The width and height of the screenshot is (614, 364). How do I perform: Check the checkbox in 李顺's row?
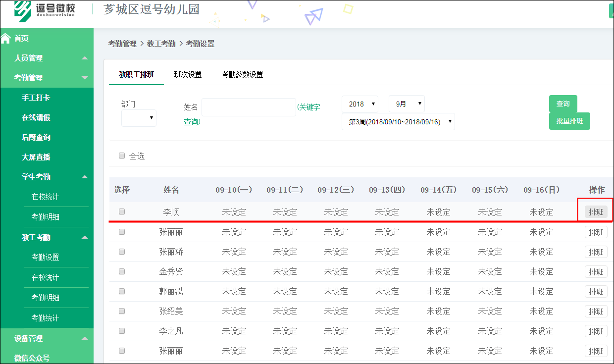121,211
